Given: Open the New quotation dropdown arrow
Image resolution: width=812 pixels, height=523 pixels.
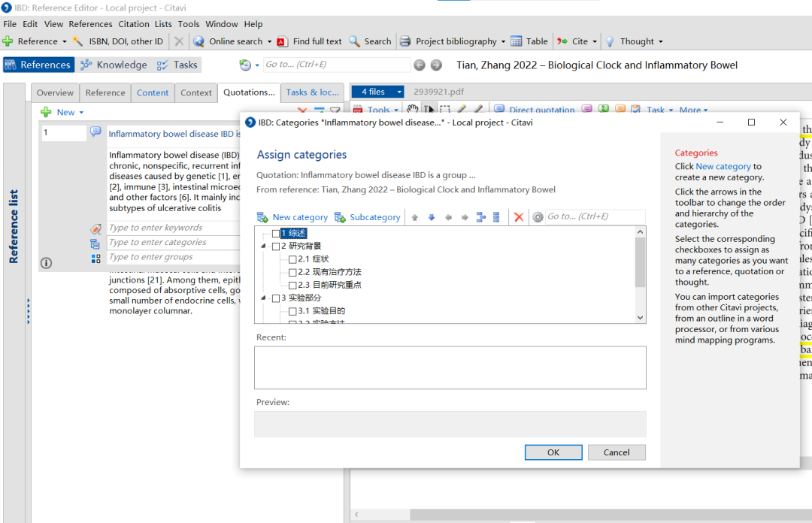Looking at the screenshot, I should (x=81, y=113).
